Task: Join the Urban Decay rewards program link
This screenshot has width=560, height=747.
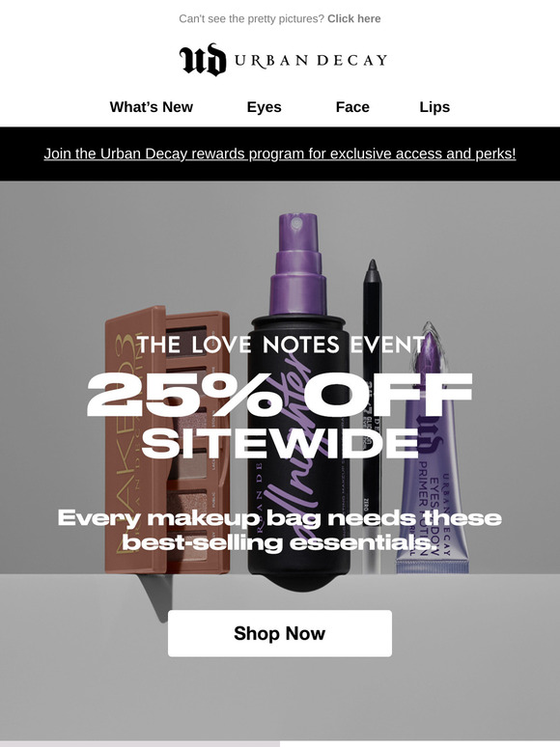Action: 280,153
